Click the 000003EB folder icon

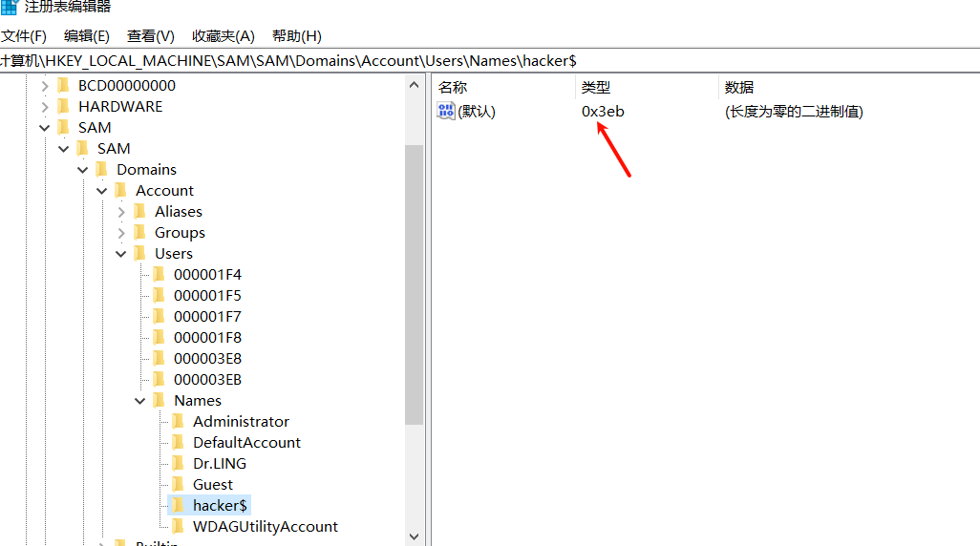click(x=160, y=379)
